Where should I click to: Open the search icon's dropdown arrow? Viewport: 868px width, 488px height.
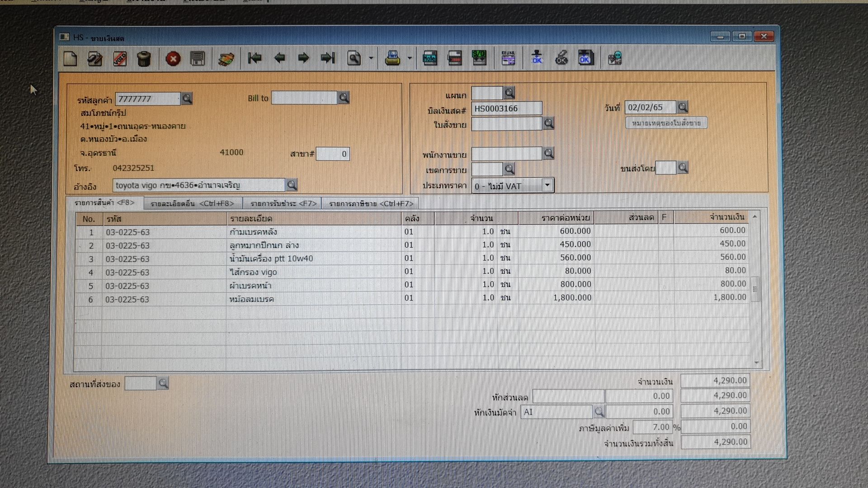coord(371,58)
